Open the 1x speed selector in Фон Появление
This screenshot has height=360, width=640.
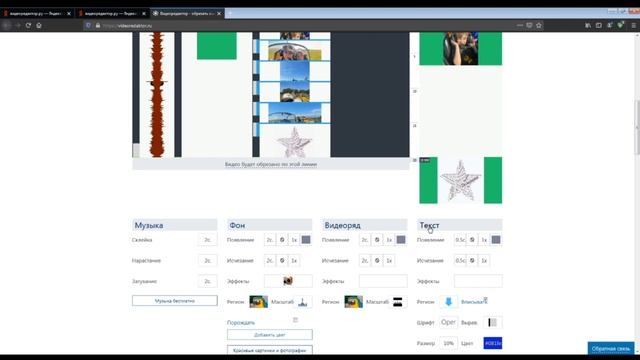click(294, 240)
